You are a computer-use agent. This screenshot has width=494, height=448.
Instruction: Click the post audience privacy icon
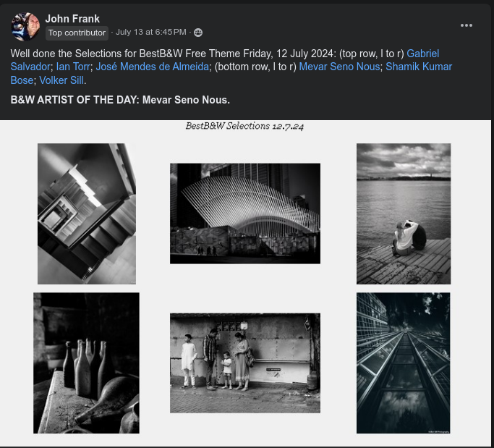pyautogui.click(x=198, y=33)
